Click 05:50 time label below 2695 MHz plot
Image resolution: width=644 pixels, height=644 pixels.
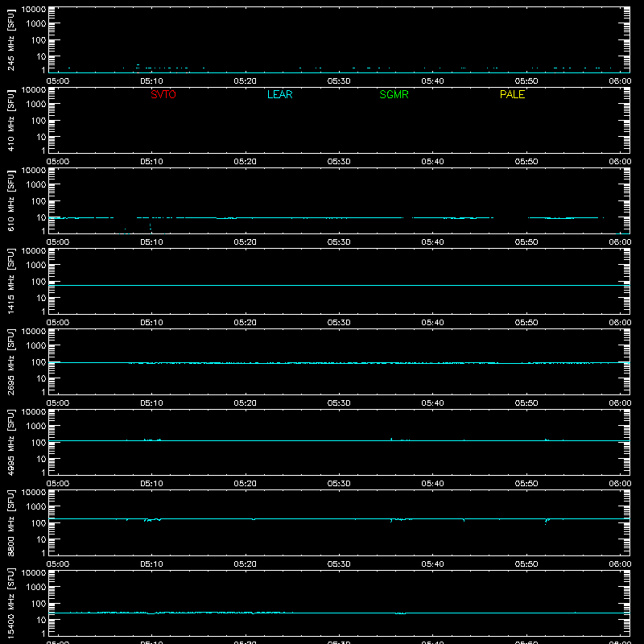point(526,403)
